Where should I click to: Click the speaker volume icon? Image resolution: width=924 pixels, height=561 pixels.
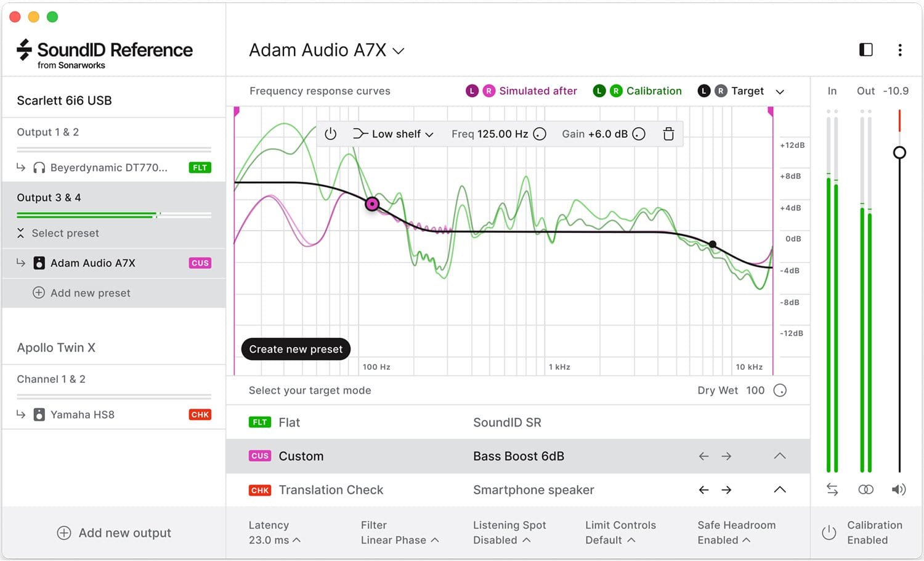(x=899, y=489)
